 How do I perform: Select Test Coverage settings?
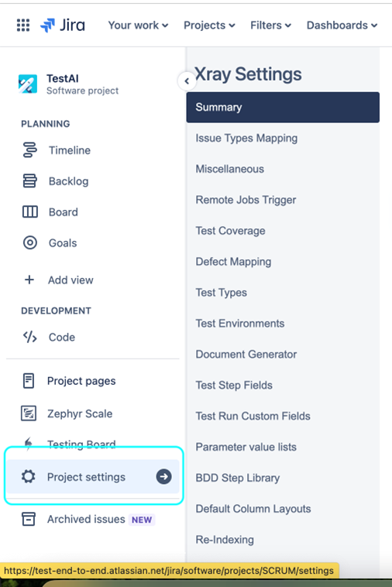230,231
